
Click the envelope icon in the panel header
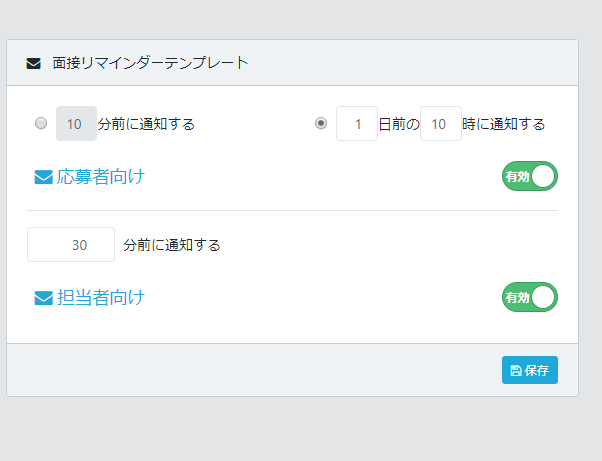pos(33,63)
